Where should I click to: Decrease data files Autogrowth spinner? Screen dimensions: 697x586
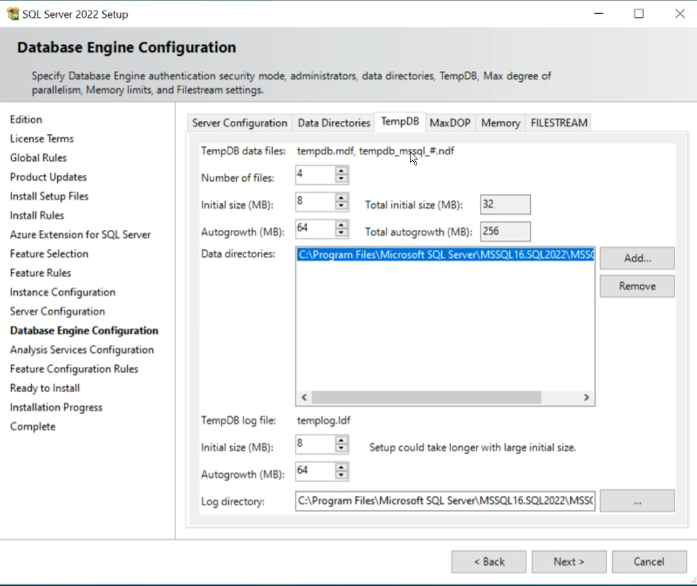[x=341, y=233]
